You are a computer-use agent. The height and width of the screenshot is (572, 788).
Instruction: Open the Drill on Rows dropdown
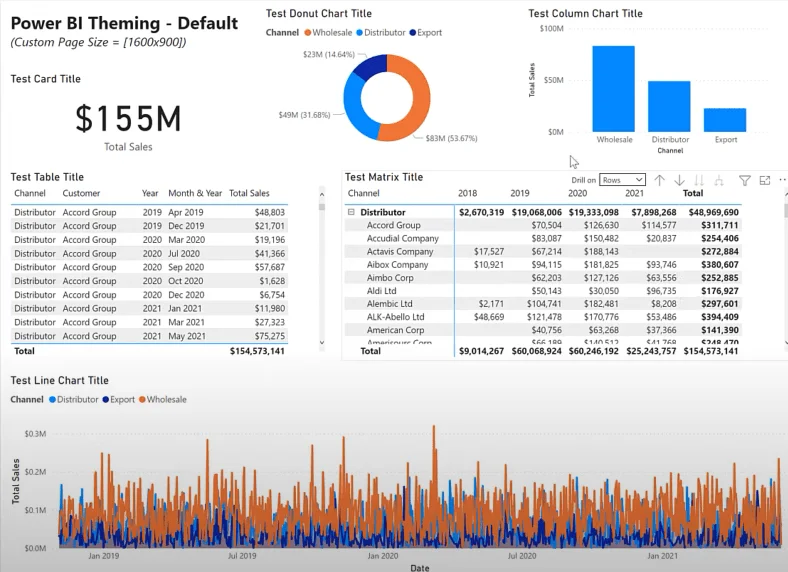tap(622, 180)
